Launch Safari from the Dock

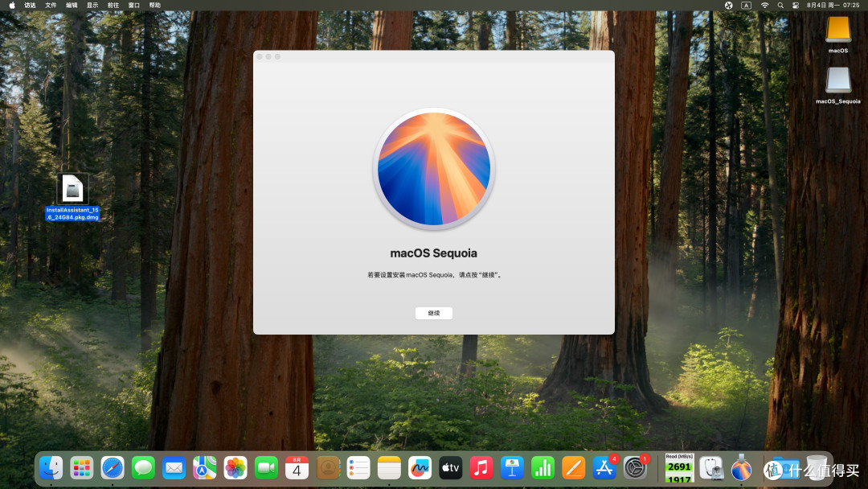[113, 469]
